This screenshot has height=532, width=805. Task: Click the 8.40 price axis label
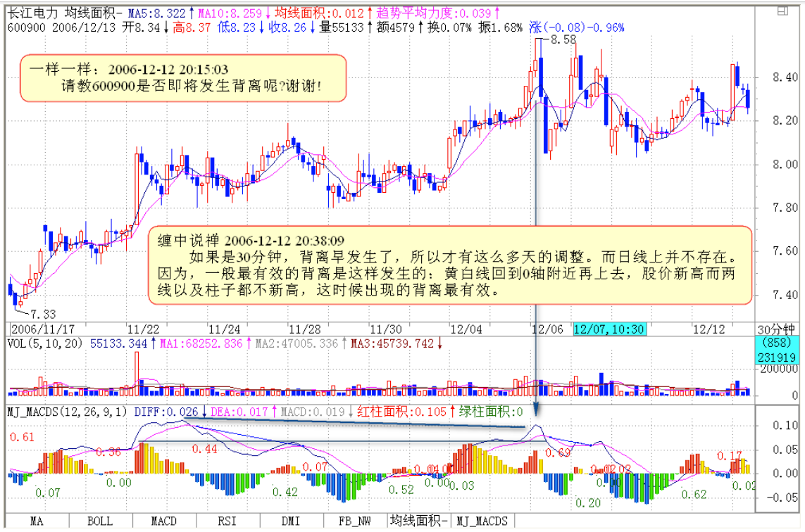pyautogui.click(x=785, y=77)
